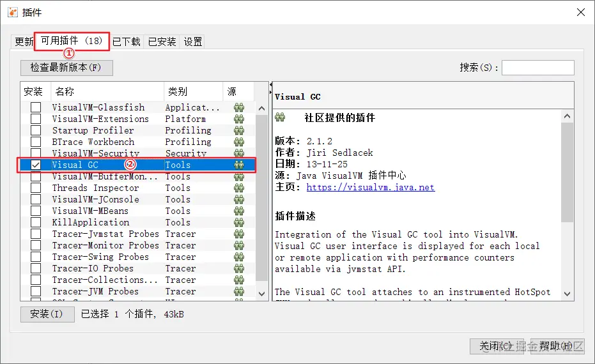The height and width of the screenshot is (364, 595).
Task: Sort list by 类别 column header
Action: (193, 91)
